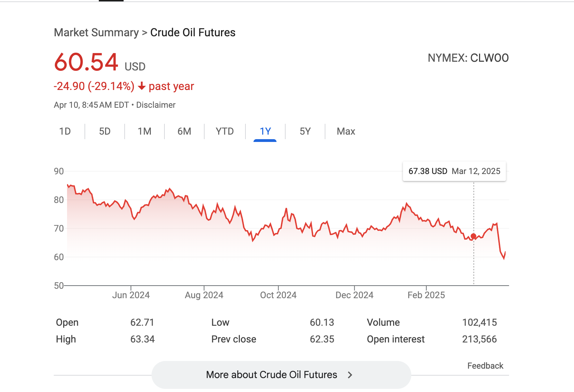Click the 67.38 USD chart tooltip
This screenshot has width=574, height=392.
click(454, 171)
